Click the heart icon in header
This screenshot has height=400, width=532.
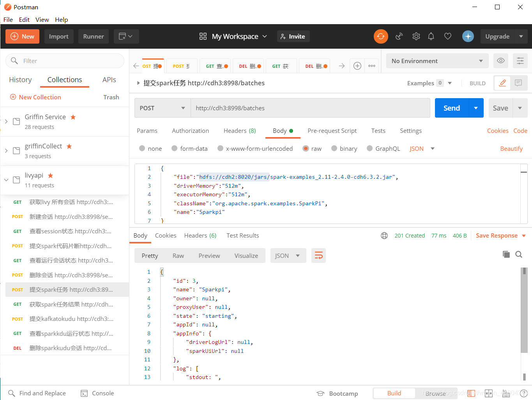click(x=448, y=36)
